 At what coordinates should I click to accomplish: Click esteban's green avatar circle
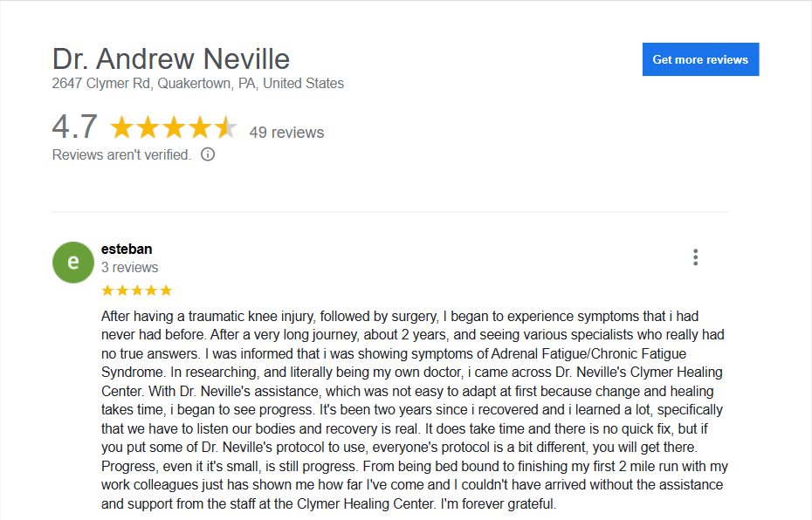click(73, 263)
